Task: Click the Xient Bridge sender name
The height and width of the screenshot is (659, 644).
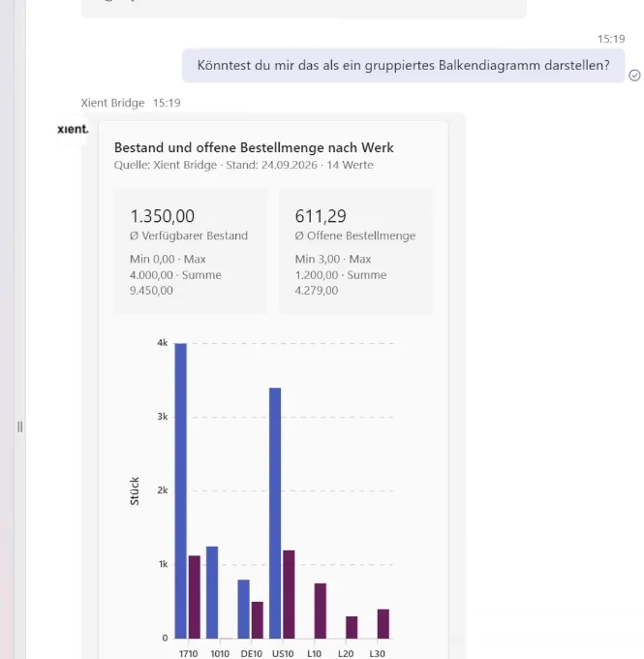Action: click(x=112, y=103)
